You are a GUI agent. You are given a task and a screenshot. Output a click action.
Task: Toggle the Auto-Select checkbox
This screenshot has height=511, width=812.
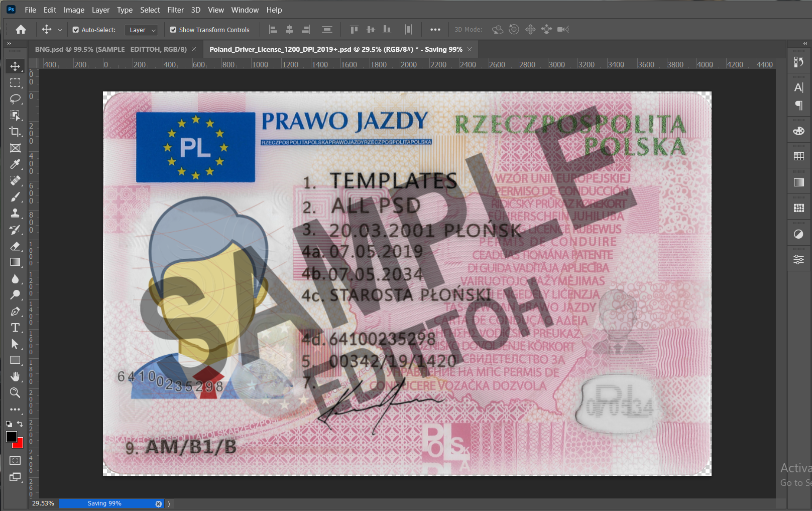pyautogui.click(x=76, y=30)
